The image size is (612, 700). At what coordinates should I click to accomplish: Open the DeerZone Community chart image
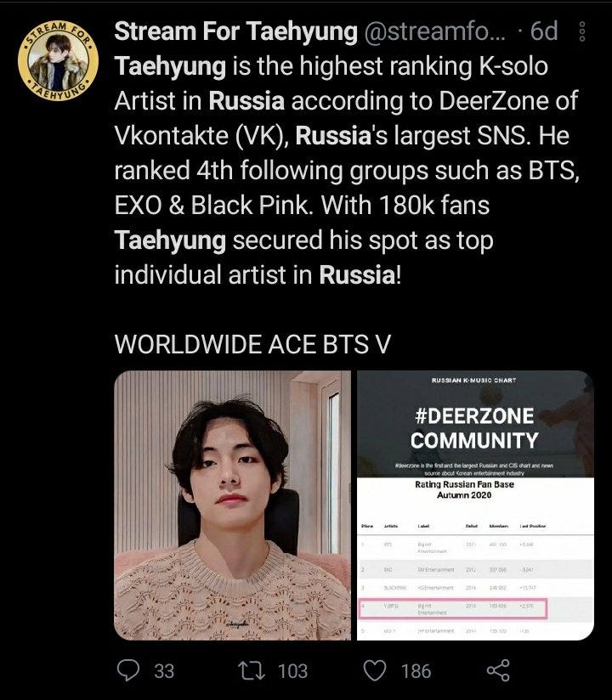point(475,505)
